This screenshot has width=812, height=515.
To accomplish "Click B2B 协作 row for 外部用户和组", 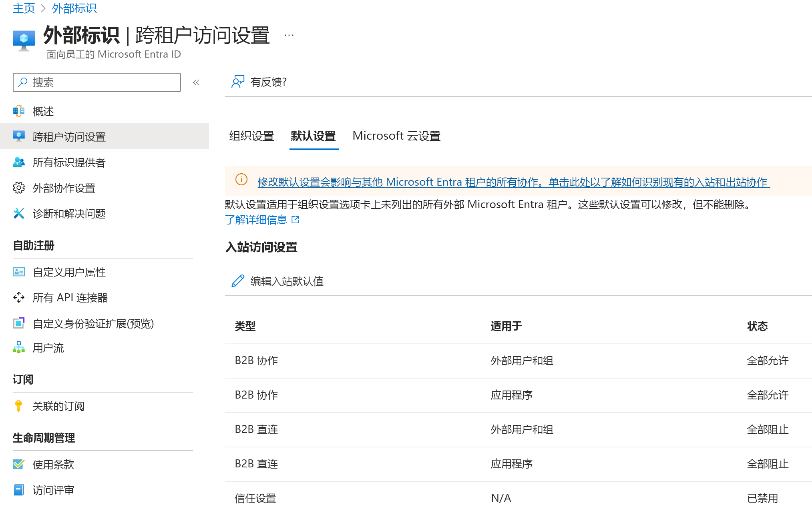I will (518, 361).
